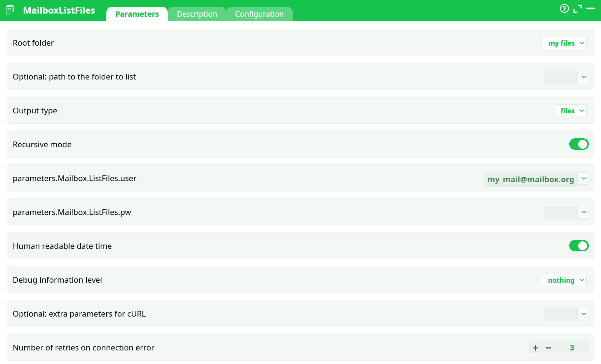This screenshot has height=364, width=601.
Task: Expand the window to fullscreen via the arrows icon
Action: (578, 9)
